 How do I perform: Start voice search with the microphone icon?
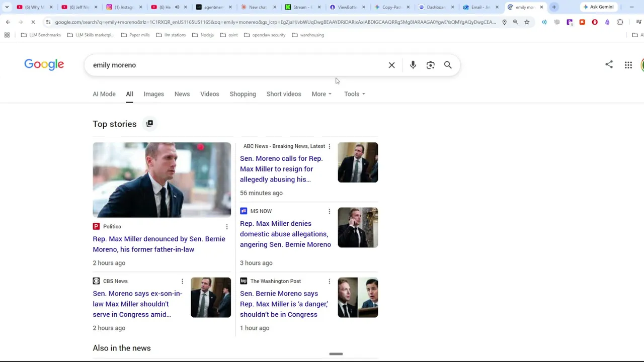413,65
